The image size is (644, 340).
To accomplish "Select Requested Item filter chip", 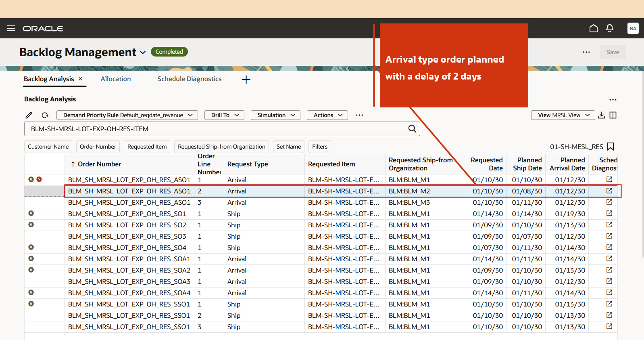I will tap(147, 147).
